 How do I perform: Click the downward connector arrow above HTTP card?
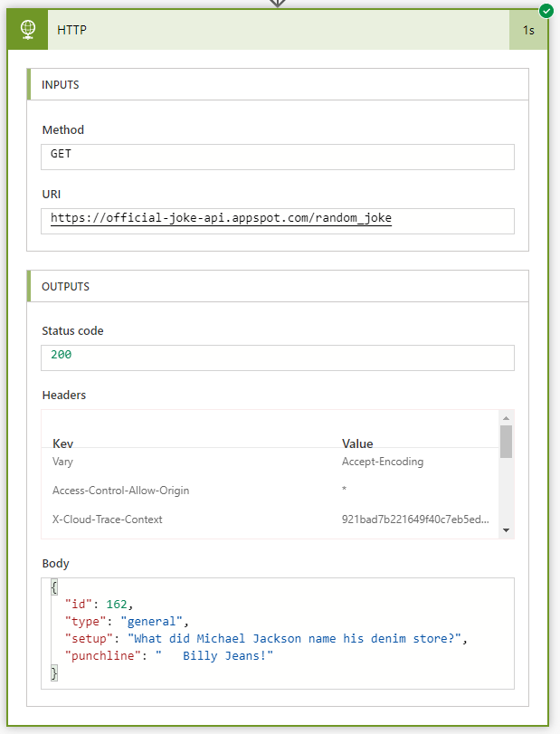(x=278, y=5)
